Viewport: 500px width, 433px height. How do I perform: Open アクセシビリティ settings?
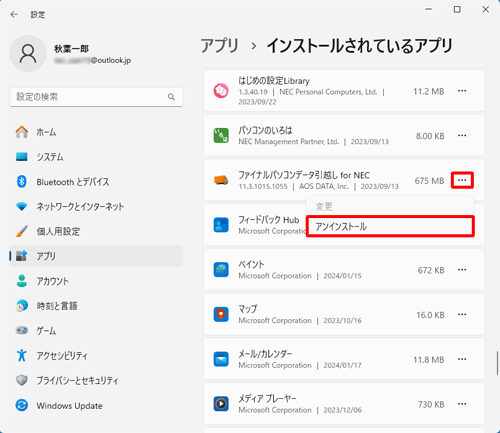(96, 355)
